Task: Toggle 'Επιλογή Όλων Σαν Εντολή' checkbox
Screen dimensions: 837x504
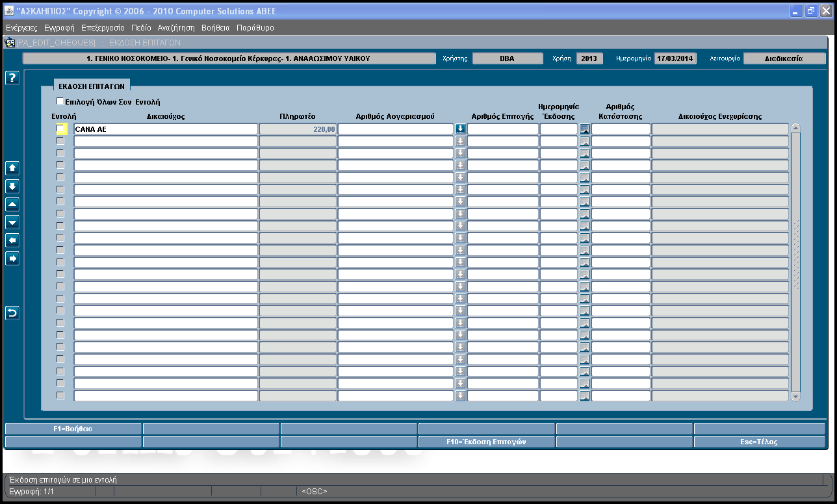Action: coord(60,101)
